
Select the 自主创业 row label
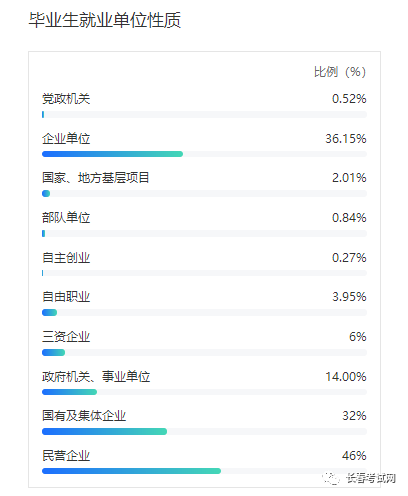pos(66,258)
